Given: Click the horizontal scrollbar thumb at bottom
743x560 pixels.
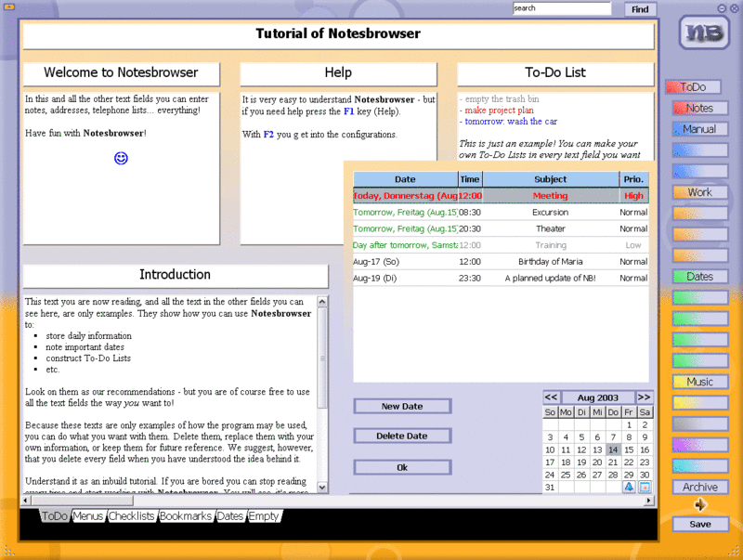Looking at the screenshot, I should pos(82,501).
